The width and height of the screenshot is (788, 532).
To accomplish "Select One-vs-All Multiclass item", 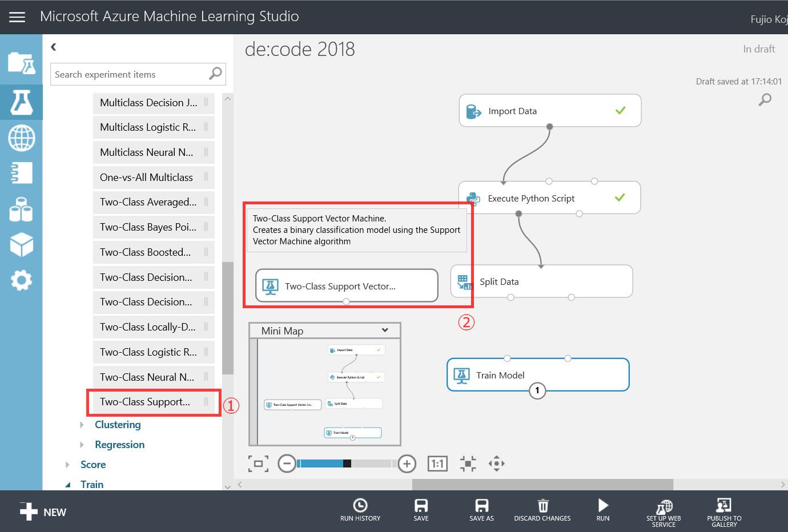I will [x=154, y=178].
